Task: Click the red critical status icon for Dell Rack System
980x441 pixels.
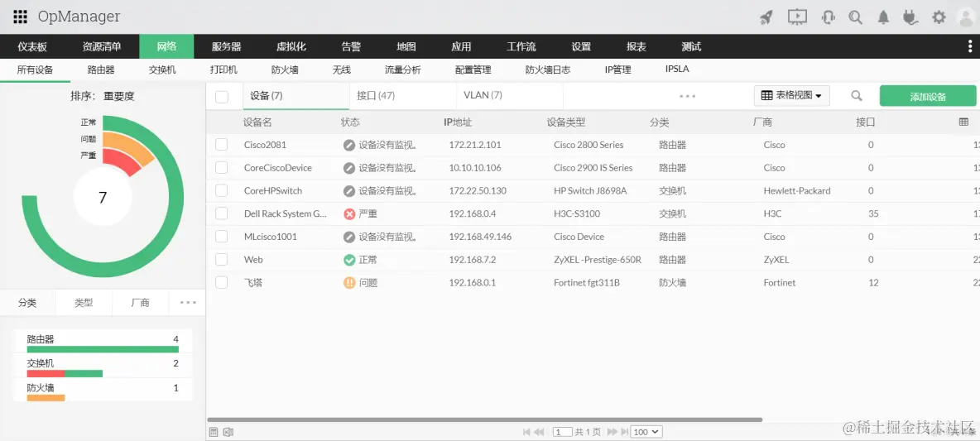Action: point(349,213)
